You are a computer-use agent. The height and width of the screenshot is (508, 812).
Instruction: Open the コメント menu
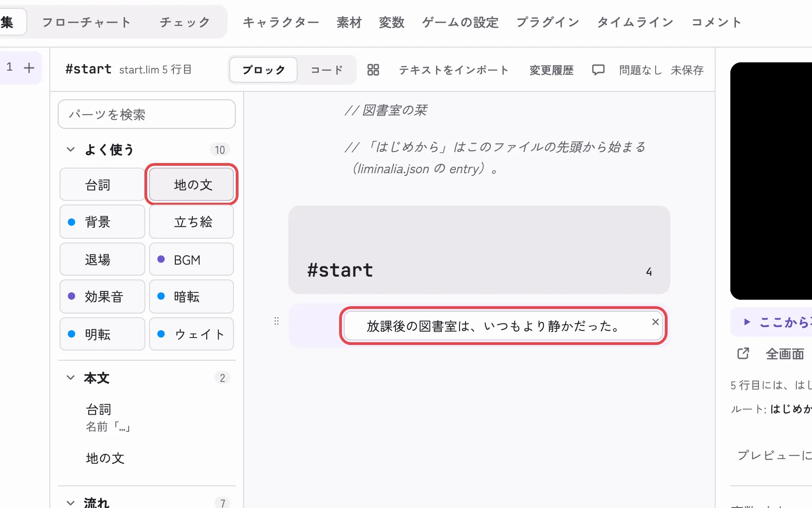pyautogui.click(x=716, y=22)
